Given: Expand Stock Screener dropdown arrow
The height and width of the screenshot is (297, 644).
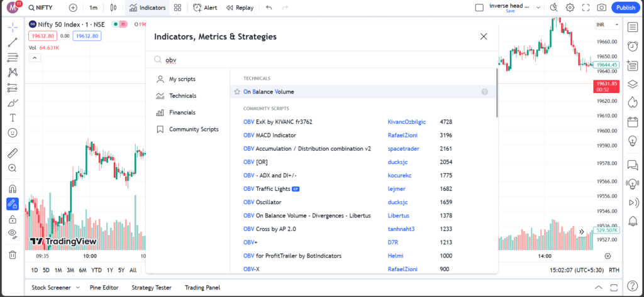Looking at the screenshot, I should click(77, 288).
